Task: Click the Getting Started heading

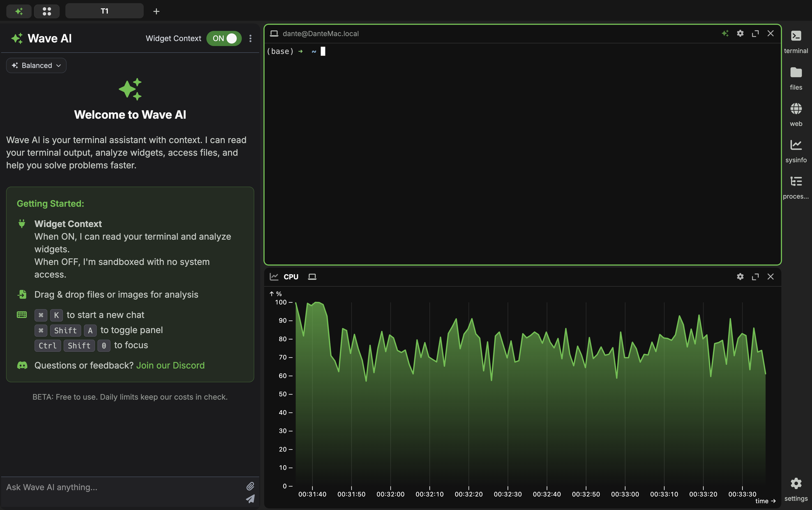Action: 51,203
